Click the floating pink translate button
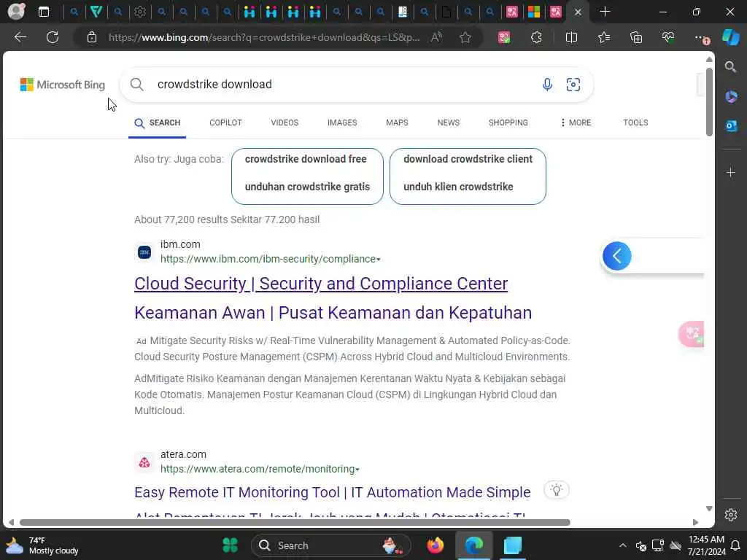Image resolution: width=747 pixels, height=560 pixels. point(692,333)
